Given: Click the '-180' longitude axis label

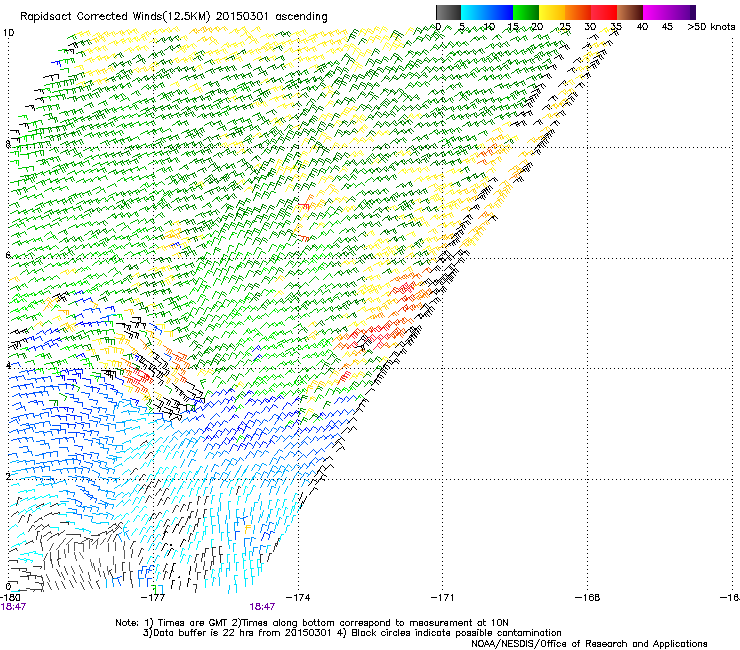Looking at the screenshot, I should tap(10, 598).
